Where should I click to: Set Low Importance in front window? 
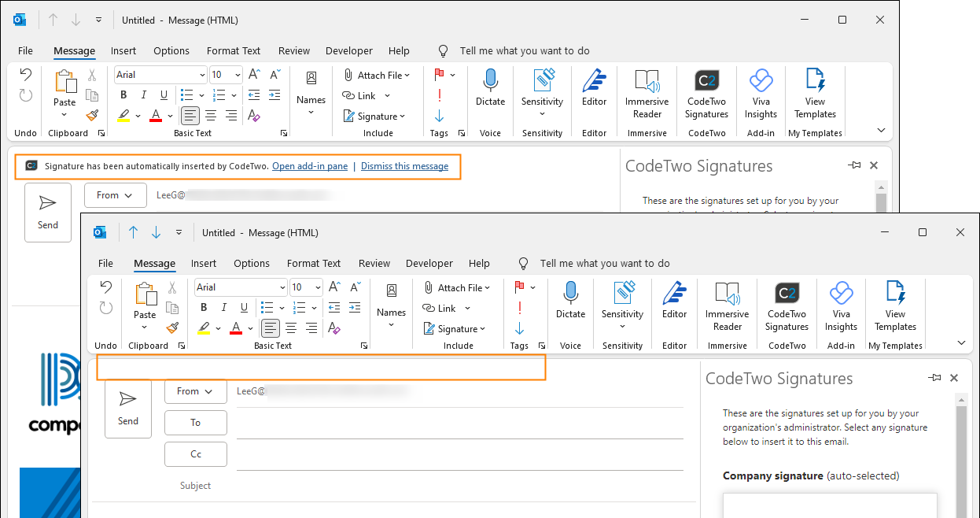tap(519, 328)
